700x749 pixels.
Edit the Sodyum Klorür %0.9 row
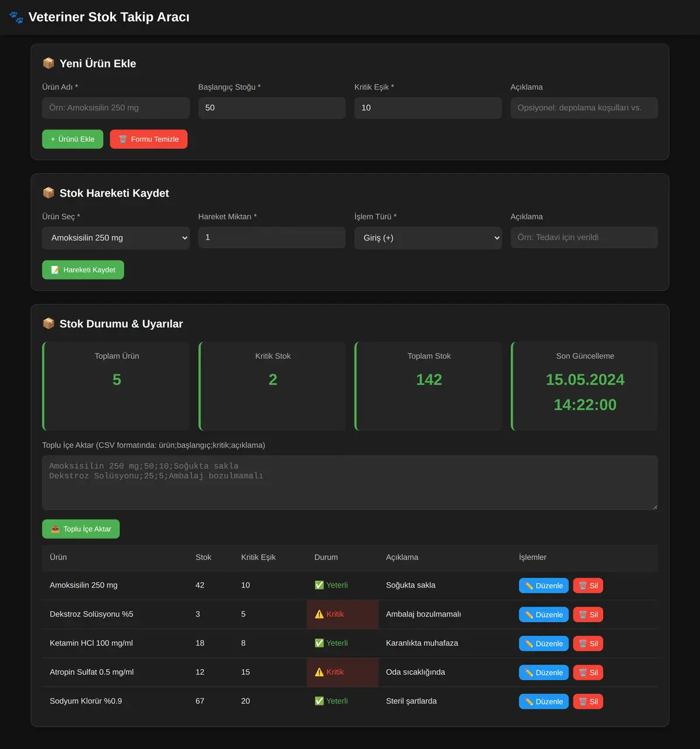pyautogui.click(x=544, y=702)
